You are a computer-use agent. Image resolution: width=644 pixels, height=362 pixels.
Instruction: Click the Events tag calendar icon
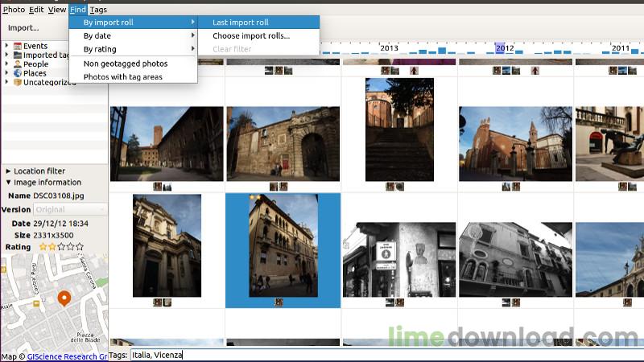17,47
